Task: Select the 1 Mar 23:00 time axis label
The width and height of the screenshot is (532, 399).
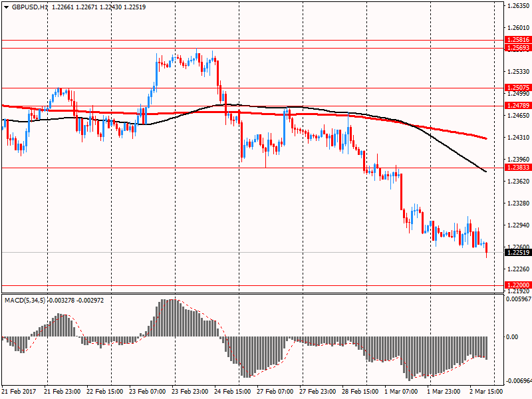Action: (x=444, y=392)
